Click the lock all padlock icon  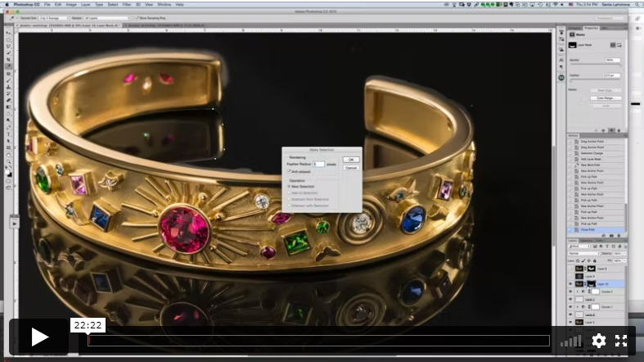595,260
